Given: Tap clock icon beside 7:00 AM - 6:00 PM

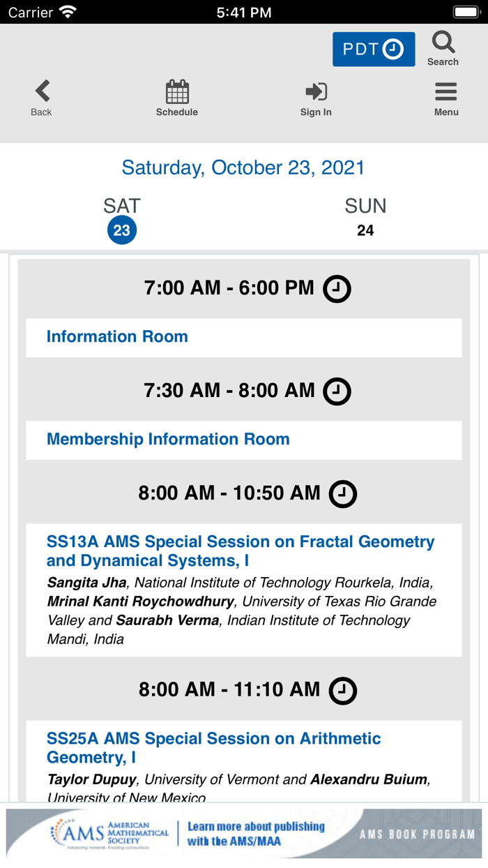Looking at the screenshot, I should tap(337, 289).
